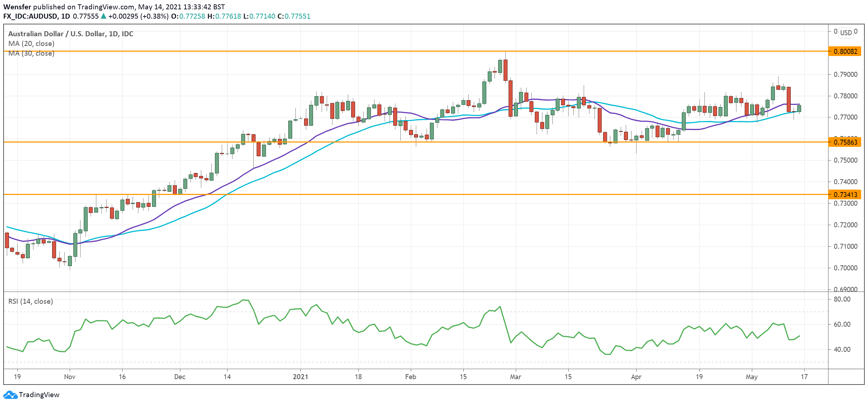Click the Apr label on time axis
This screenshot has height=405, width=868.
(636, 377)
